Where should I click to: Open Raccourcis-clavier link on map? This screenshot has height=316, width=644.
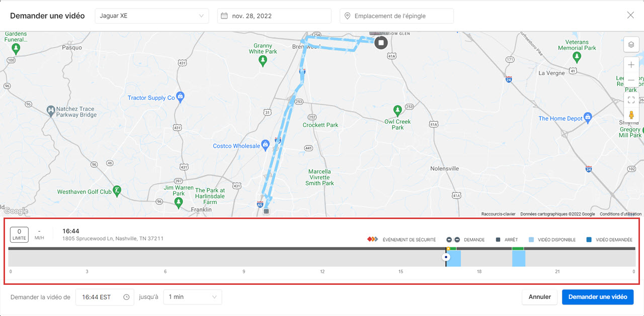coord(498,214)
